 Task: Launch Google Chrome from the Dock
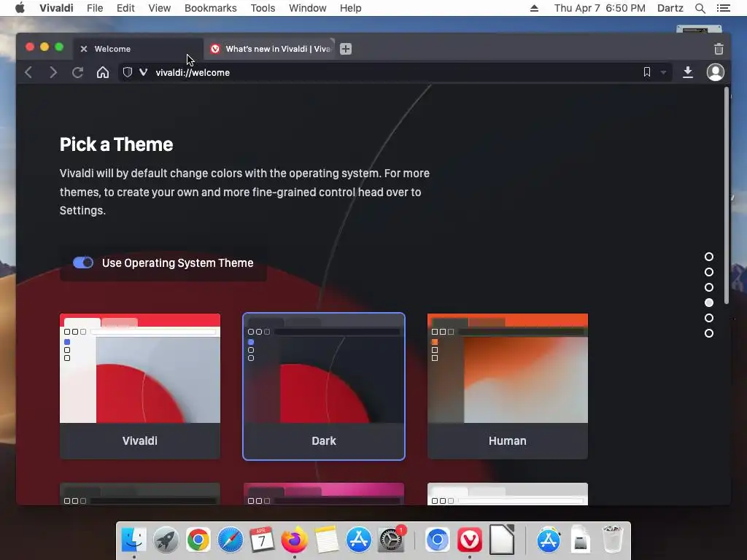click(x=198, y=540)
